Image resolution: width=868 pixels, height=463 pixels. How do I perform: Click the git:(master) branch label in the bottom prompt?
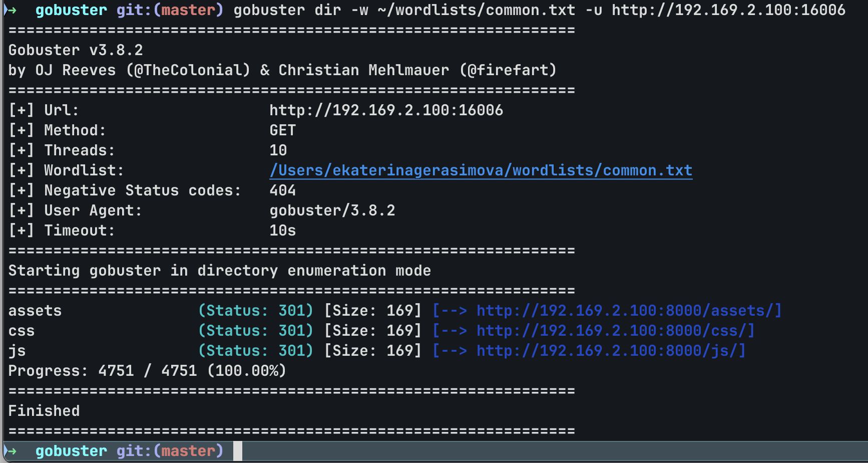point(170,451)
